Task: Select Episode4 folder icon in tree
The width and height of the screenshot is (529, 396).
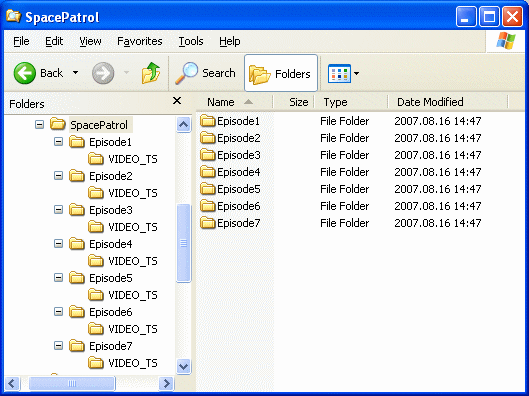Action: (77, 244)
